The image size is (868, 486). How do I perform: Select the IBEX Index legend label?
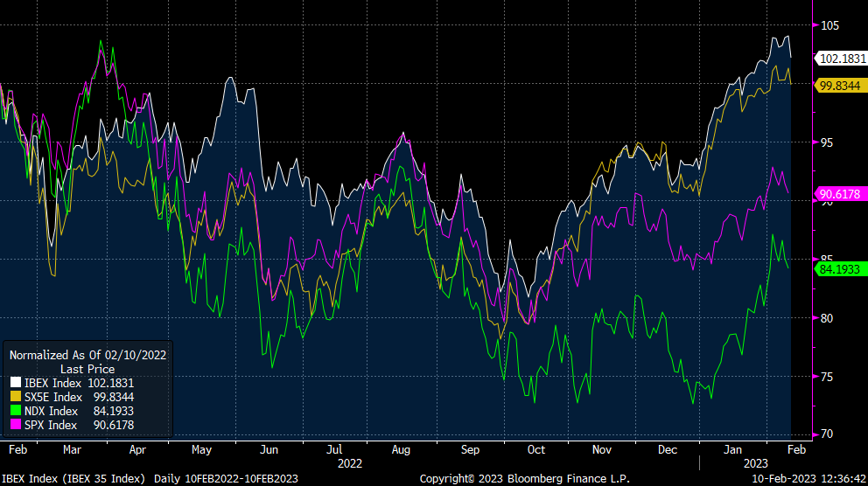coord(52,383)
